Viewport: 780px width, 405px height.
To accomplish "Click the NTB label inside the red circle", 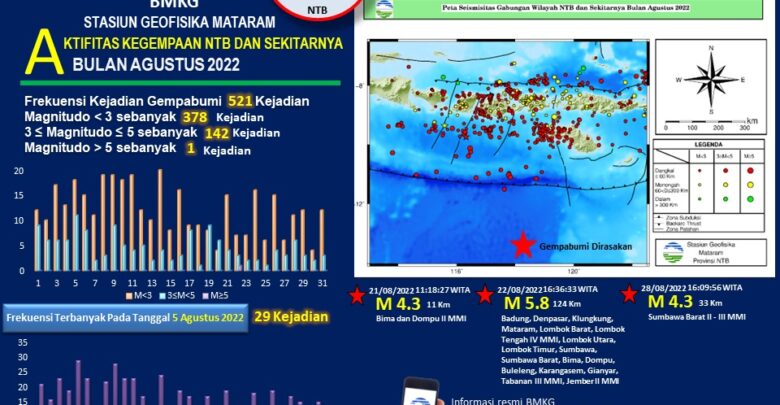I will pyautogui.click(x=317, y=10).
